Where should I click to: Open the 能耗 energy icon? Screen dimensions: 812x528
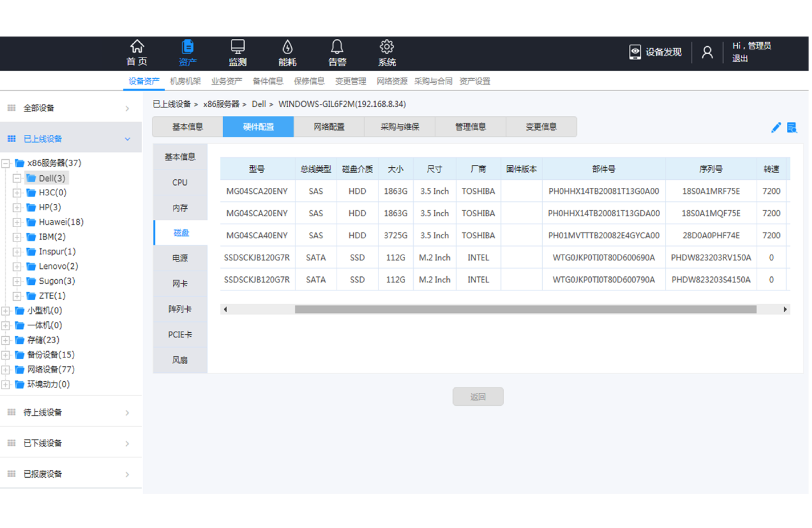(x=287, y=47)
